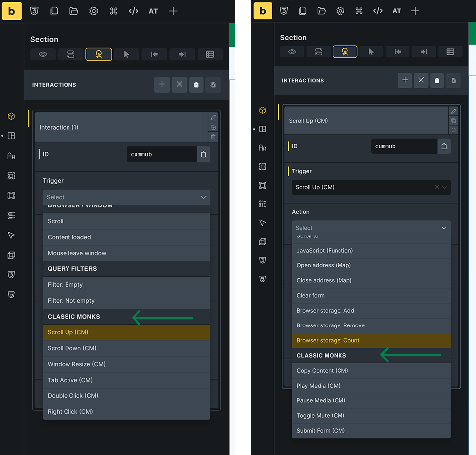Click the jump-to-end arrow tab in left Section panel

pos(182,54)
